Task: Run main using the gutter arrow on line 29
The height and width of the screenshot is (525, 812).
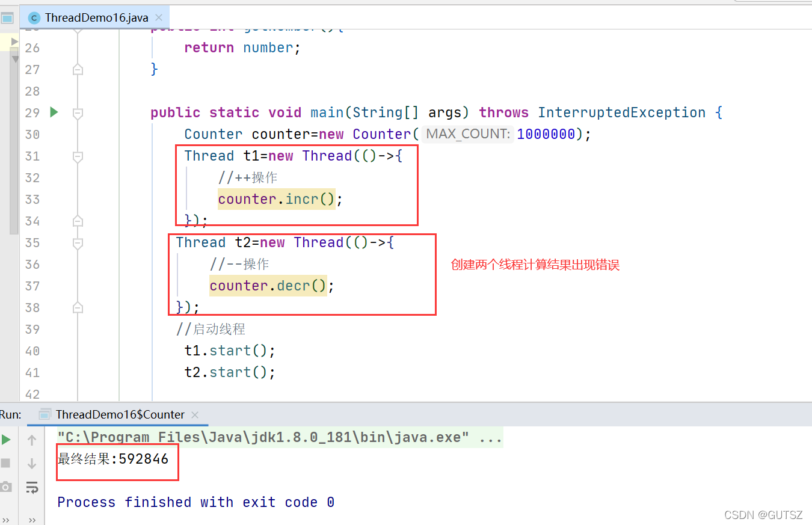Action: (x=54, y=112)
